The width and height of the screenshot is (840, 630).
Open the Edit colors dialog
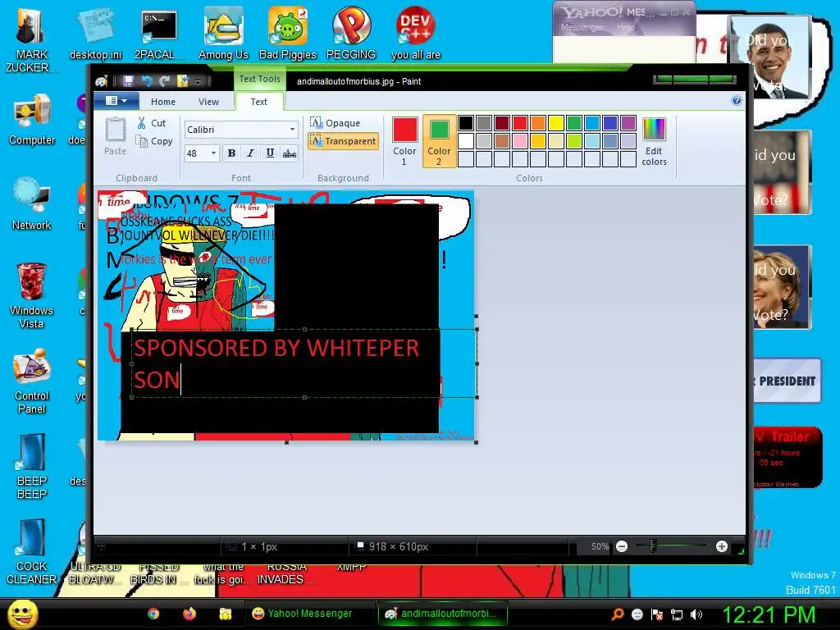pyautogui.click(x=654, y=141)
